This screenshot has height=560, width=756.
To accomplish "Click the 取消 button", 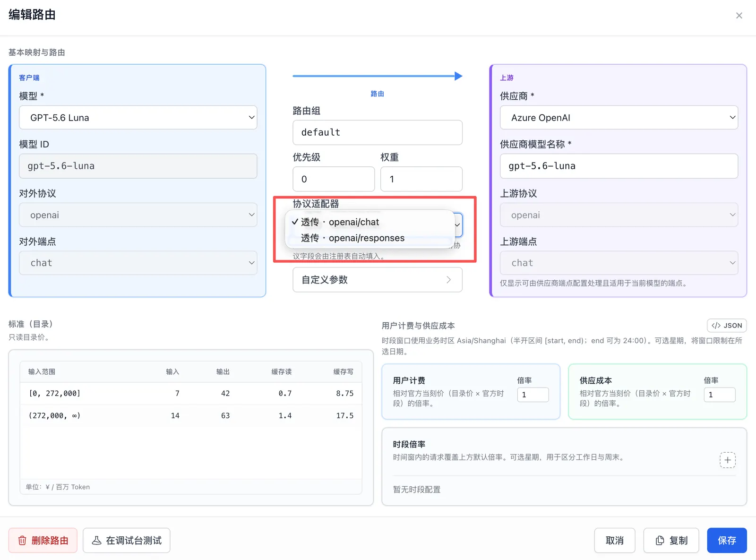I will click(x=615, y=540).
